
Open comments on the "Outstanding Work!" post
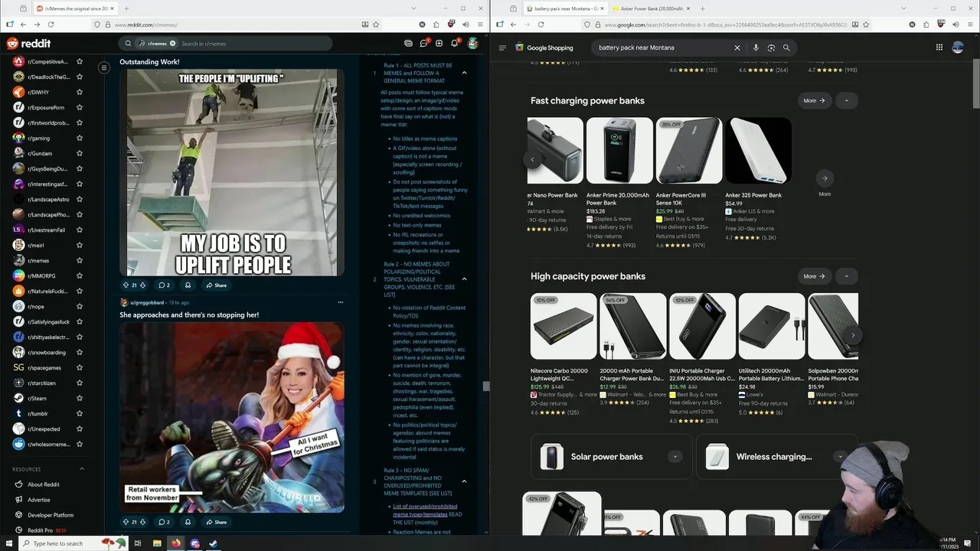pos(164,285)
